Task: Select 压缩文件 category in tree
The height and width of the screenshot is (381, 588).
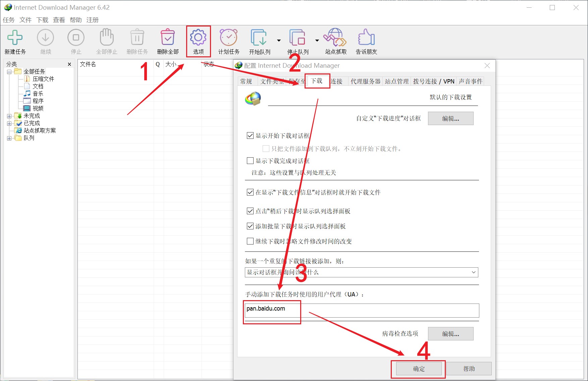Action: point(43,79)
